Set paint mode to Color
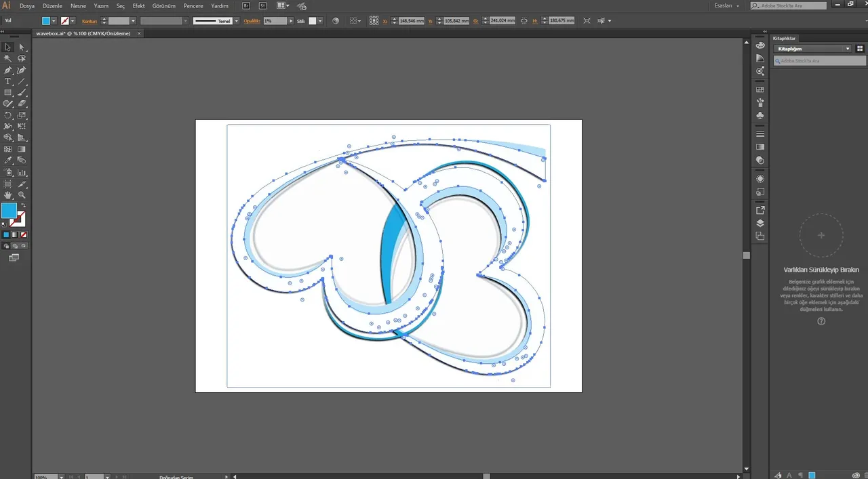This screenshot has height=479, width=868. pyautogui.click(x=6, y=234)
